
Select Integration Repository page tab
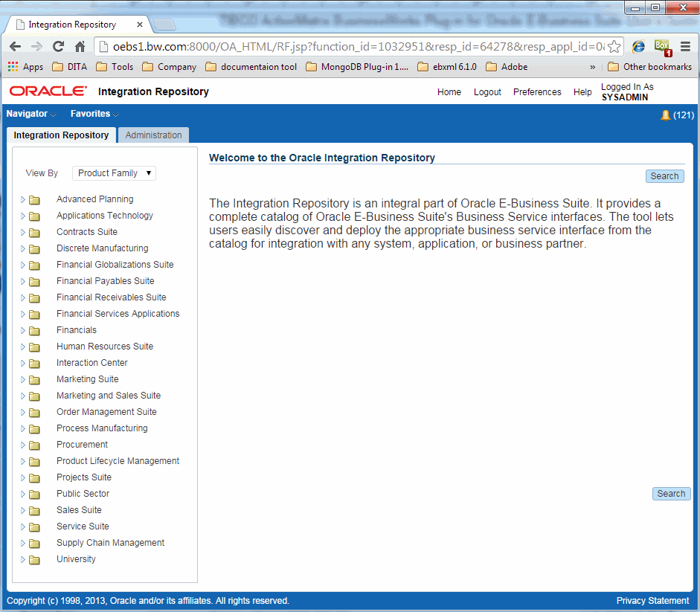click(x=61, y=135)
